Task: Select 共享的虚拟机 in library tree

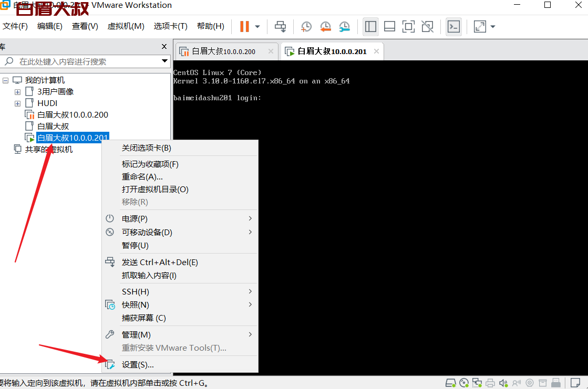Action: click(48, 150)
